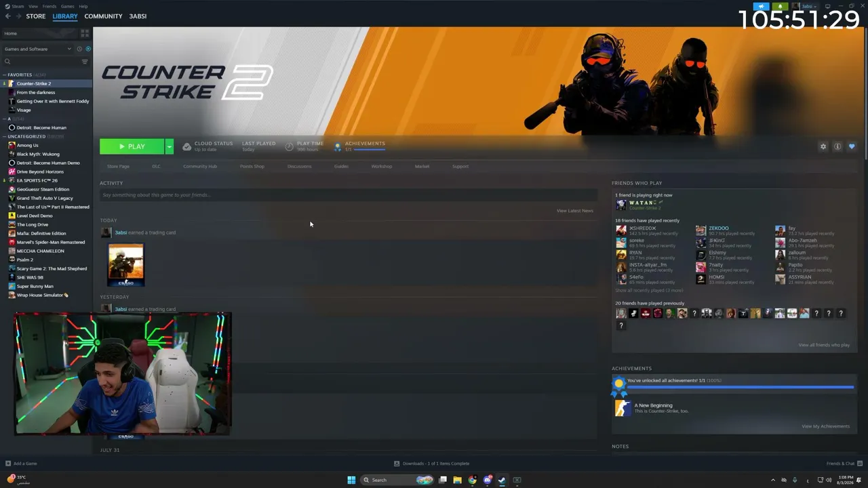Toggle the ready-to-play filter icon
Image resolution: width=868 pixels, height=488 pixels.
88,49
